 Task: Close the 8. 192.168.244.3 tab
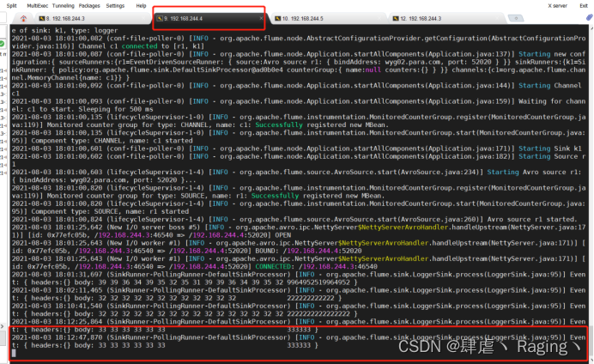(x=143, y=18)
